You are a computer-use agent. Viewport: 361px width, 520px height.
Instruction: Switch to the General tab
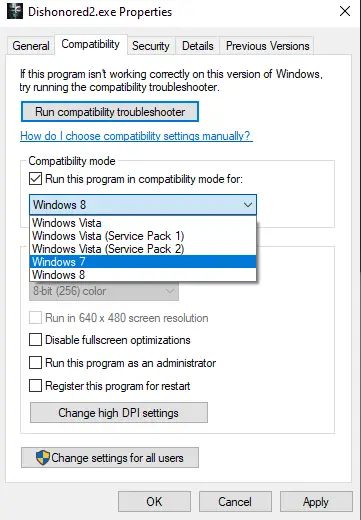[31, 46]
